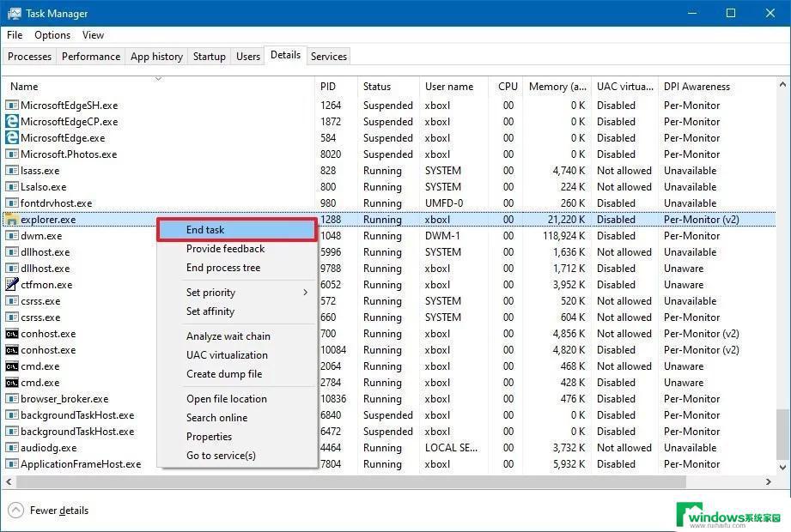Select Set affinity menu entry

pyautogui.click(x=236, y=311)
